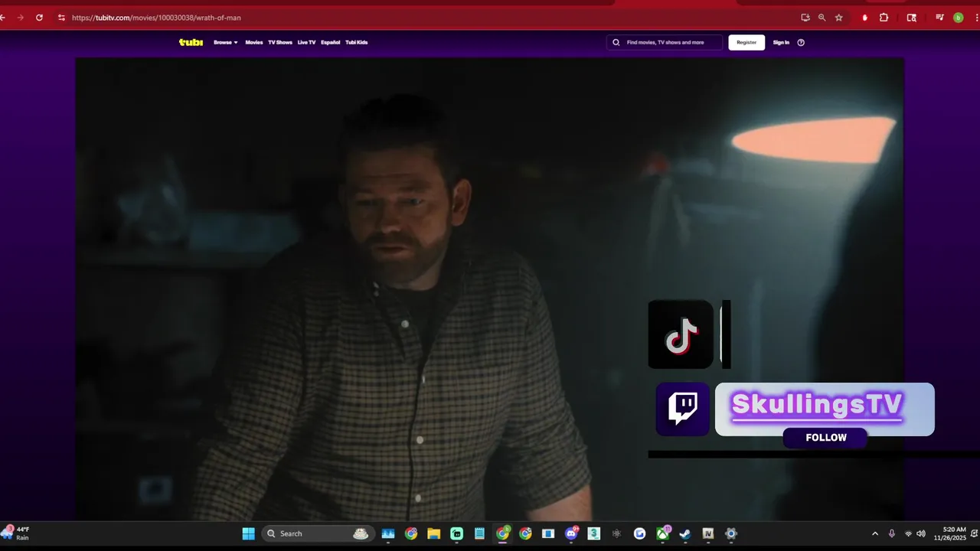Click the red hand blocker extension icon
This screenshot has height=551, width=980.
tap(865, 17)
